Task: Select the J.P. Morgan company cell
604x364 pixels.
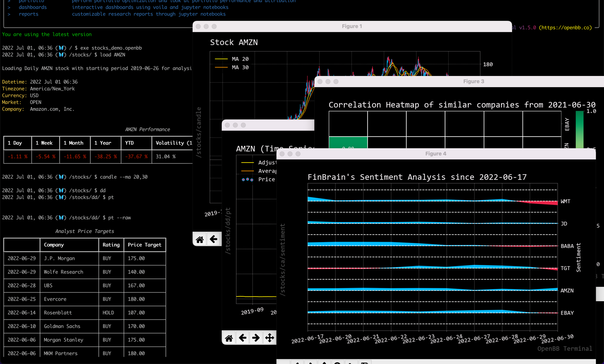Action: point(69,259)
